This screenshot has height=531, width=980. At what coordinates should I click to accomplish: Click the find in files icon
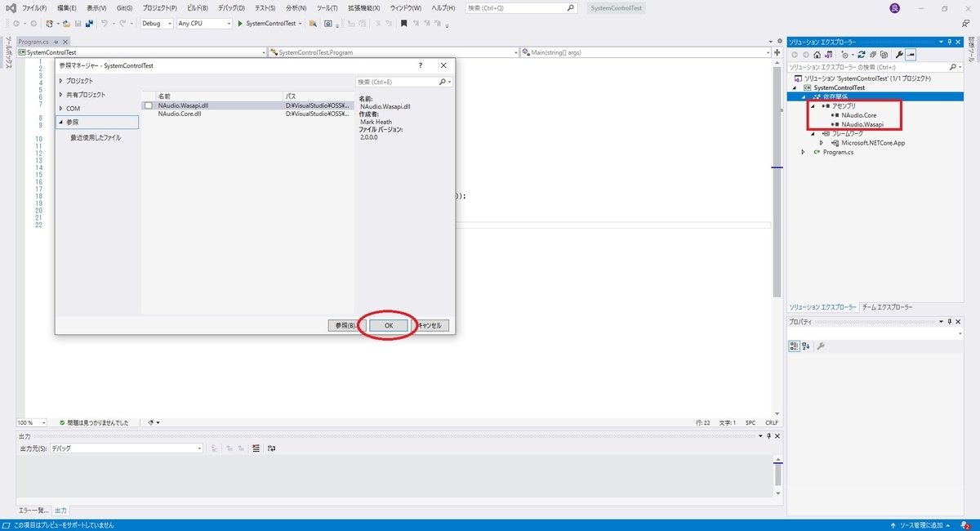[x=313, y=23]
